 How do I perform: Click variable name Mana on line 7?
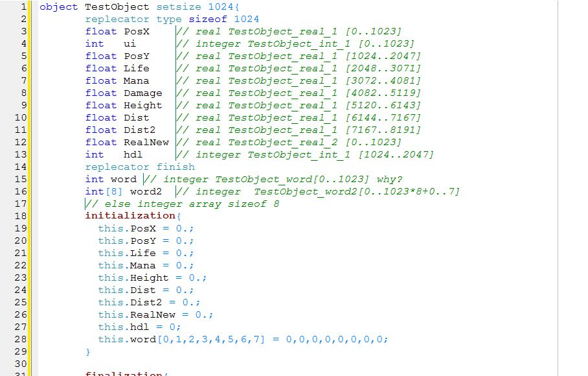tap(137, 80)
